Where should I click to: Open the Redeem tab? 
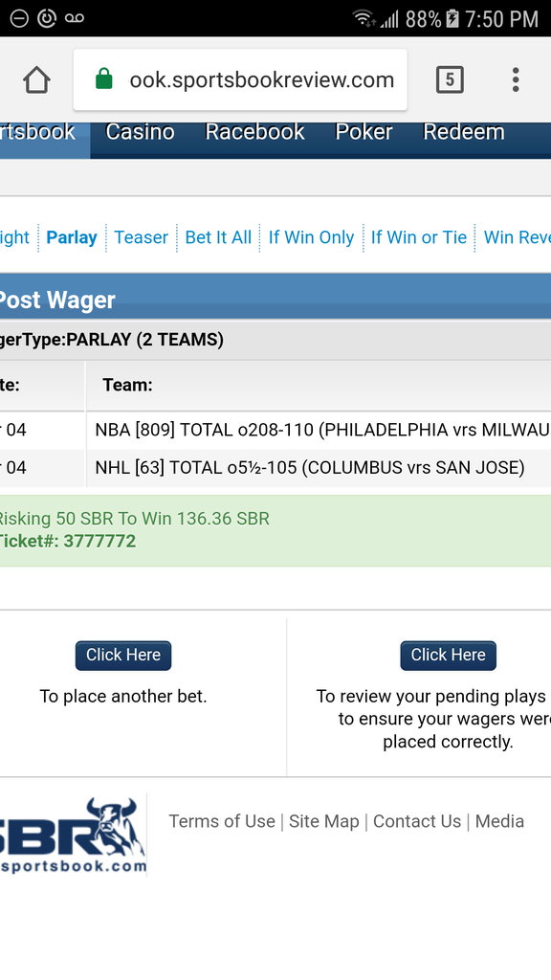click(464, 132)
